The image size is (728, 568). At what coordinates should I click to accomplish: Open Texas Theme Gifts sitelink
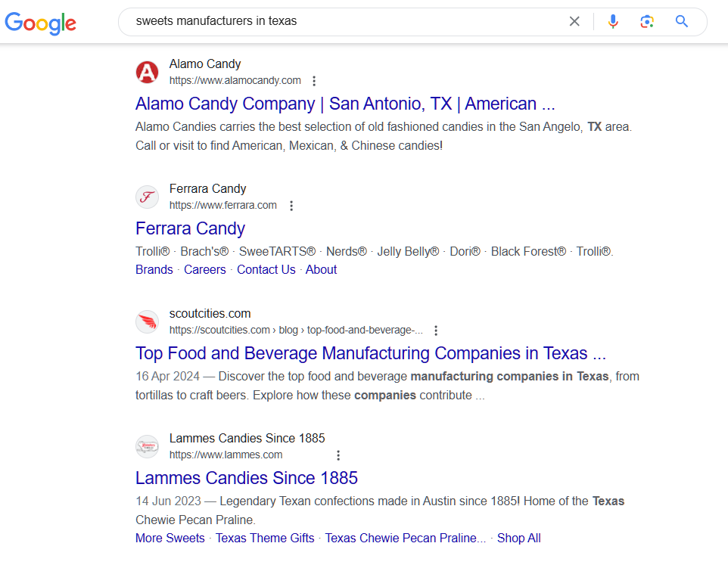265,538
